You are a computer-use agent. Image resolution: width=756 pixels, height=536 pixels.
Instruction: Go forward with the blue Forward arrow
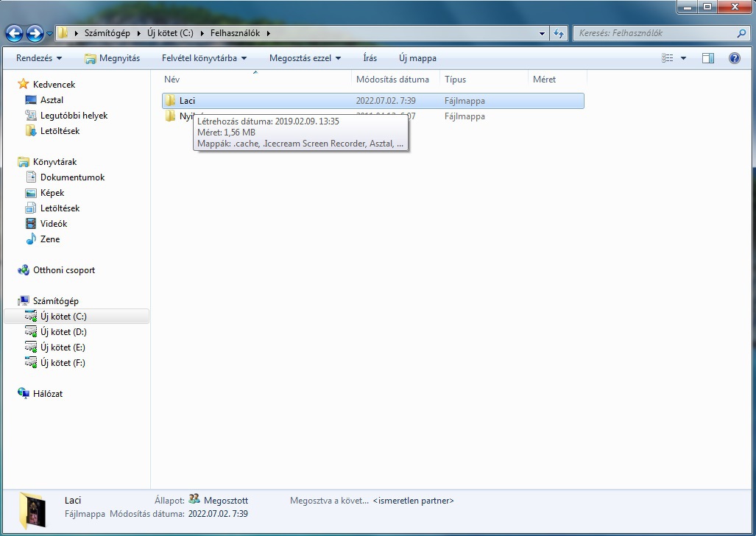pos(35,33)
